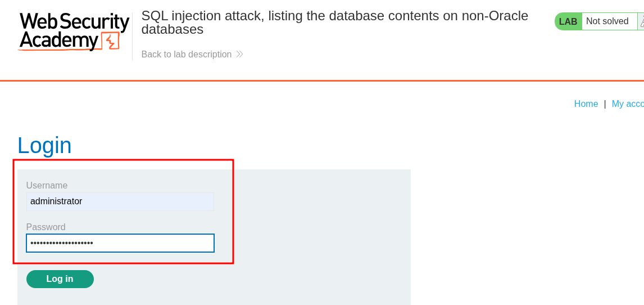
Task: Click the blue Login heading
Action: click(x=44, y=145)
